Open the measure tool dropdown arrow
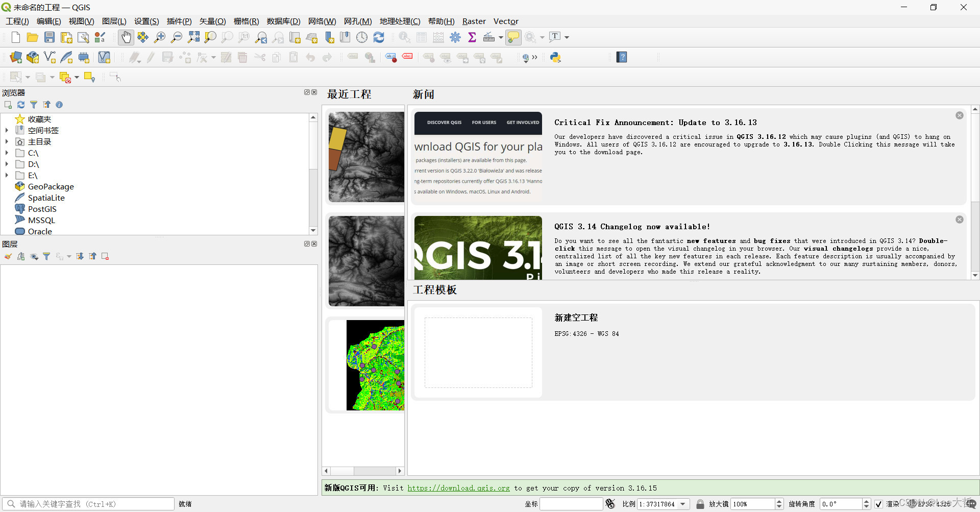The height and width of the screenshot is (512, 980). point(501,37)
